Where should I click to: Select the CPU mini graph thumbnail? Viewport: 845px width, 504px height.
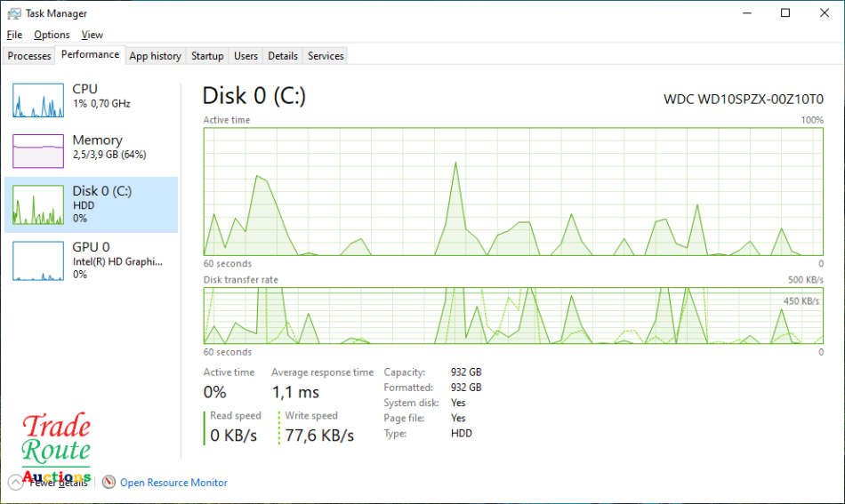pos(38,100)
